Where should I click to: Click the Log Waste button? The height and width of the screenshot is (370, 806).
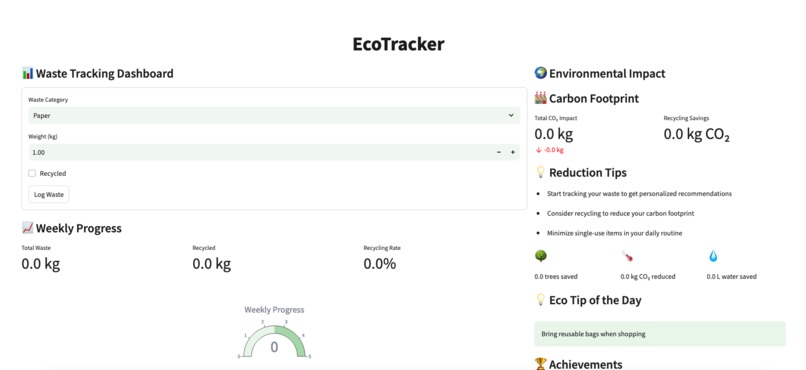tap(49, 194)
